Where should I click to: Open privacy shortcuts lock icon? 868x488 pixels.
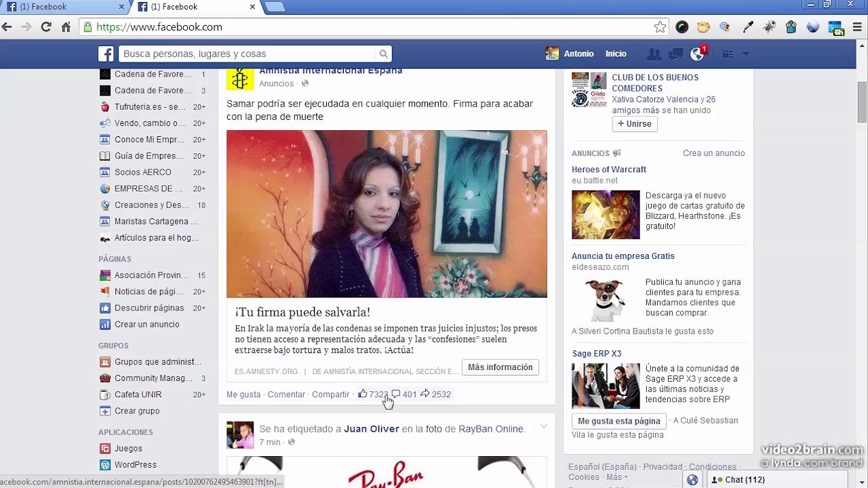pos(727,54)
